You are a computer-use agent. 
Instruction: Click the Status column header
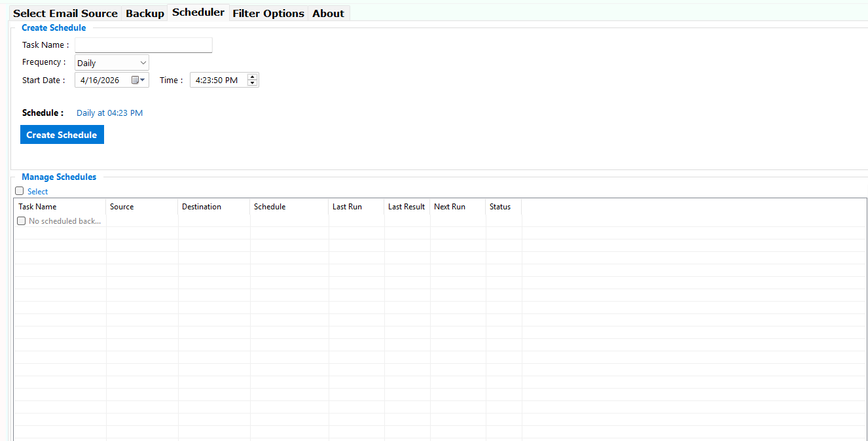point(503,207)
